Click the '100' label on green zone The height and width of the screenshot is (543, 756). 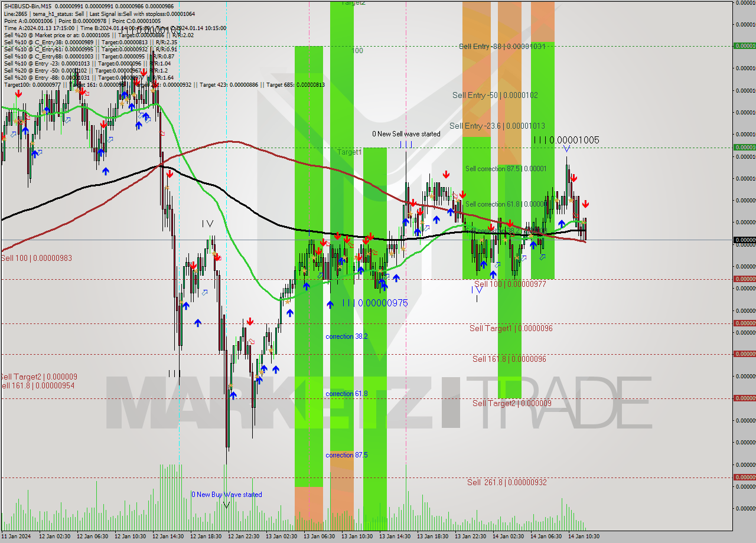[357, 51]
